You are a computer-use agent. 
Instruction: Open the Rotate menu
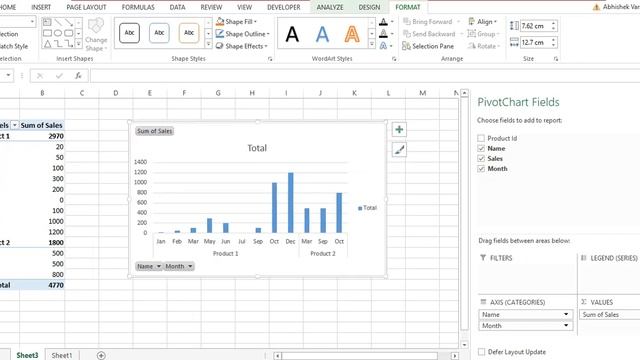[484, 46]
